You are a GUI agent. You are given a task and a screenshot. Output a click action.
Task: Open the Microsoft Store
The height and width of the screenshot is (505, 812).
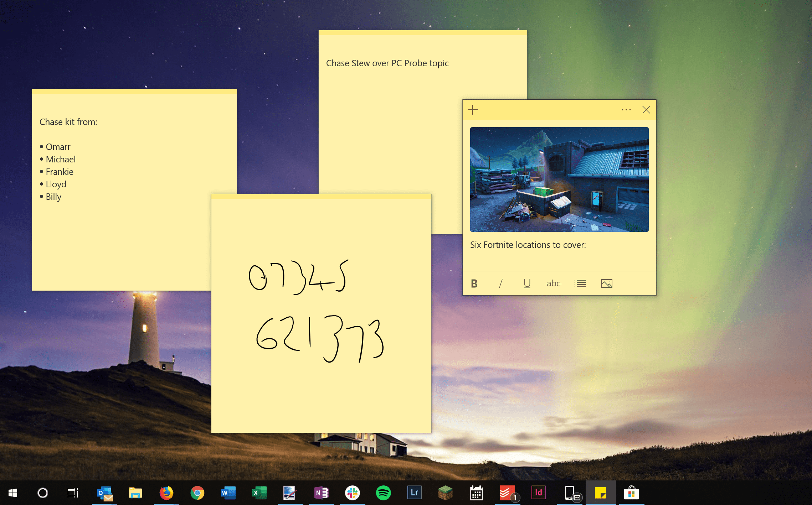pos(632,493)
